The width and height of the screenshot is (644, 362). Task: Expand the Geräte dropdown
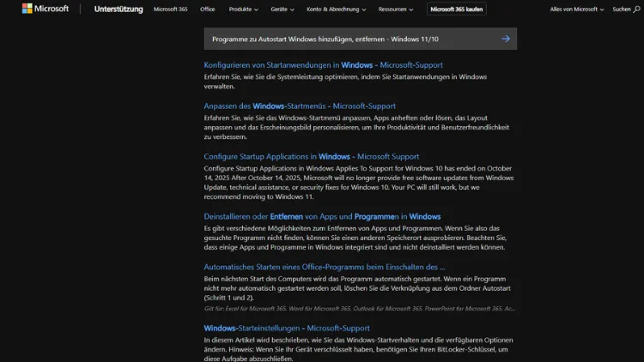(x=283, y=9)
